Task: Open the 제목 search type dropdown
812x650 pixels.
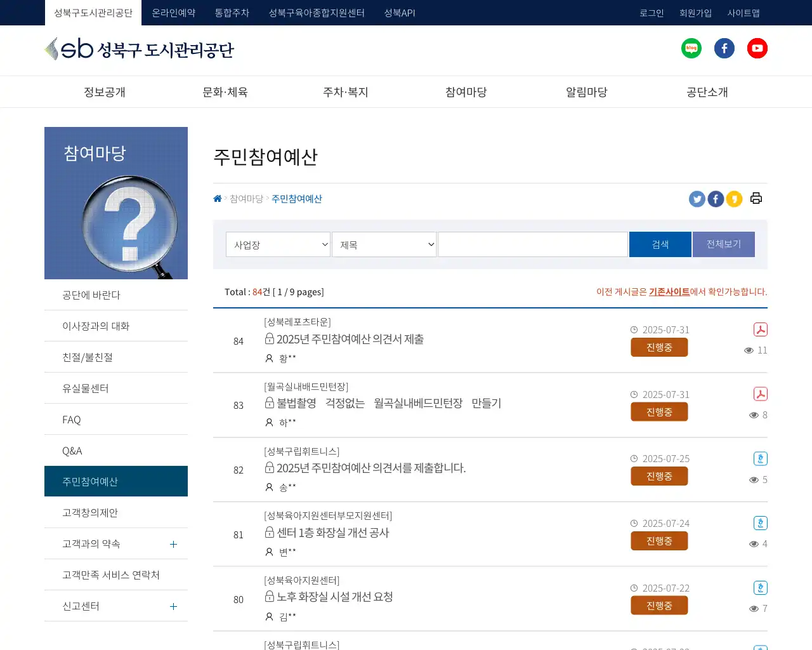Action: tap(384, 244)
